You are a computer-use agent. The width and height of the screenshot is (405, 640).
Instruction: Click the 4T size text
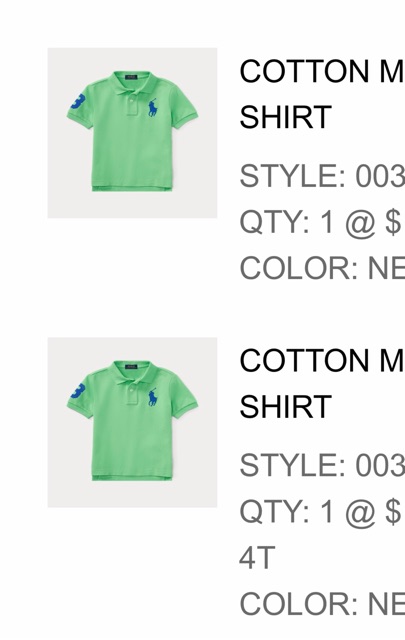[257, 558]
